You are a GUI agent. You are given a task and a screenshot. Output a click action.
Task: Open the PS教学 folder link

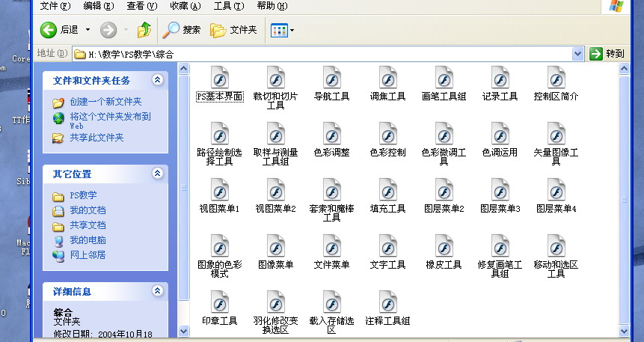point(83,195)
